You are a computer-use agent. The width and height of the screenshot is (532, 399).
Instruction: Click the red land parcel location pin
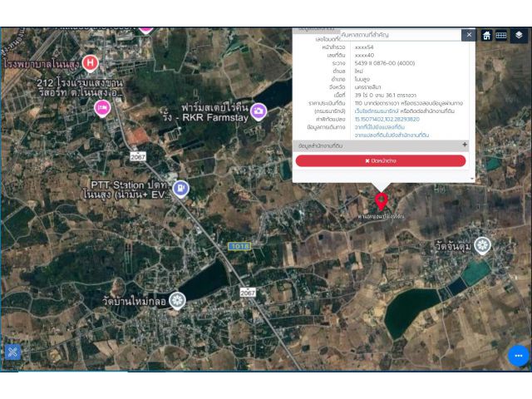coord(381,200)
